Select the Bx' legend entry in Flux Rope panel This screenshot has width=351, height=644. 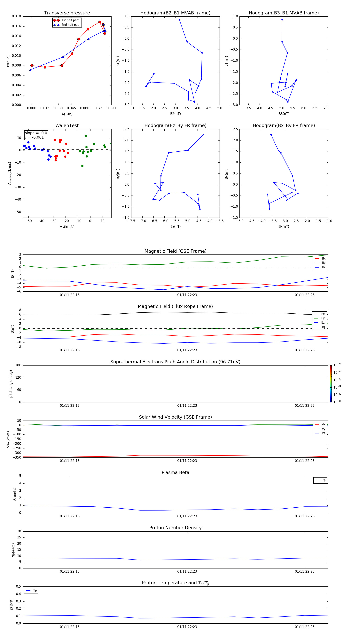(320, 314)
